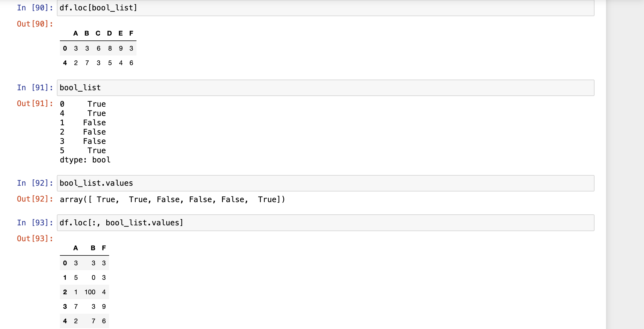Image resolution: width=644 pixels, height=329 pixels.
Task: Click the Out[92] output prompt
Action: tap(35, 199)
